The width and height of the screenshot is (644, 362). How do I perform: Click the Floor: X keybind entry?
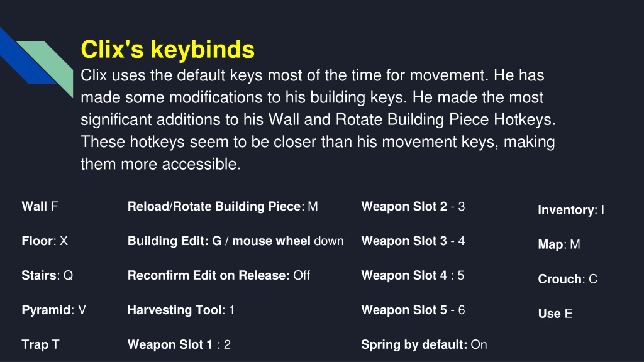pos(45,241)
